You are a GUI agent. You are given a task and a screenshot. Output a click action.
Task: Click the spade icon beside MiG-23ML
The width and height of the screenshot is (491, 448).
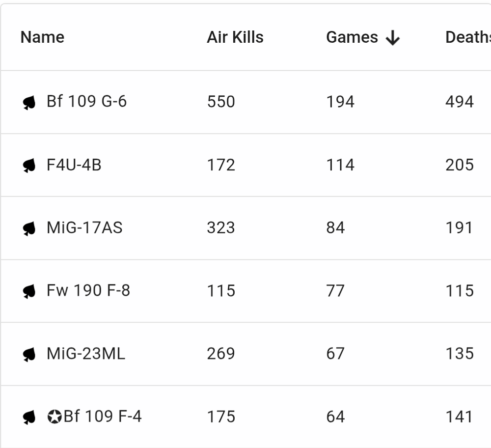coord(29,355)
